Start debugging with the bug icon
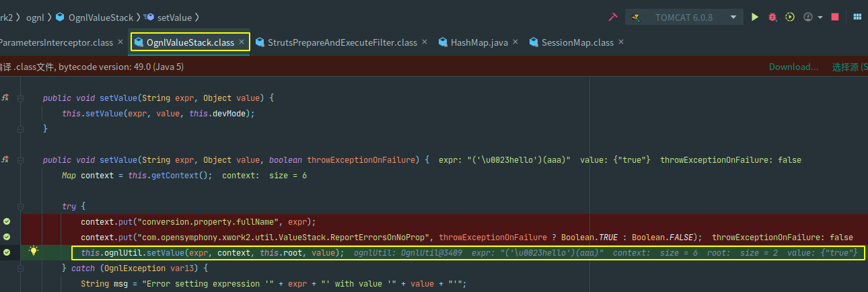Screen dimensions: 868x292 (x=773, y=17)
